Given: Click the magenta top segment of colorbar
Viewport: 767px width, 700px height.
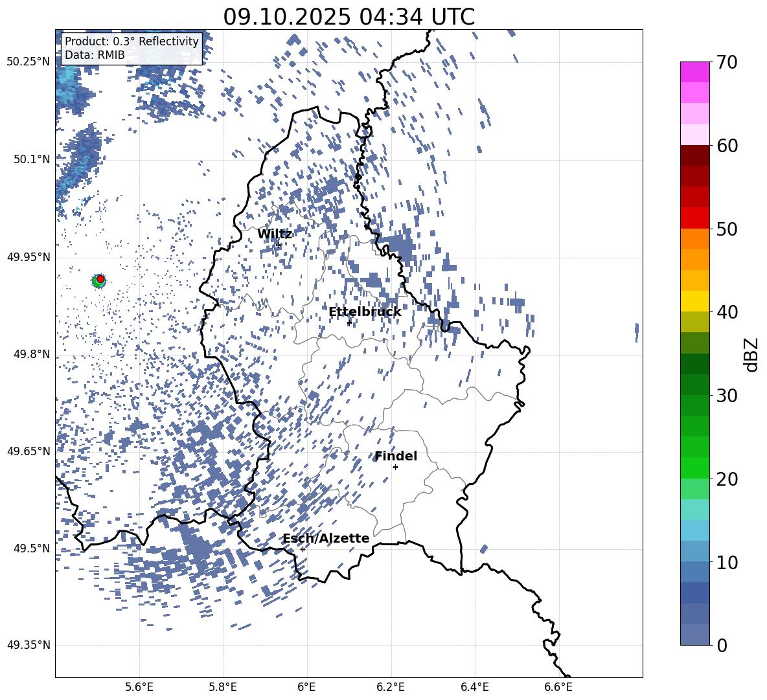Looking at the screenshot, I should 694,73.
